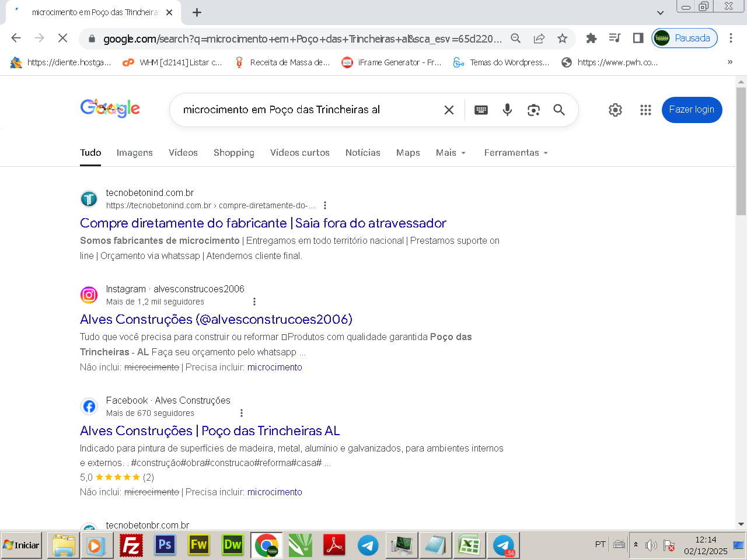Expand the Ferramentas tools dropdown
Screen dimensions: 747x560
pyautogui.click(x=516, y=153)
